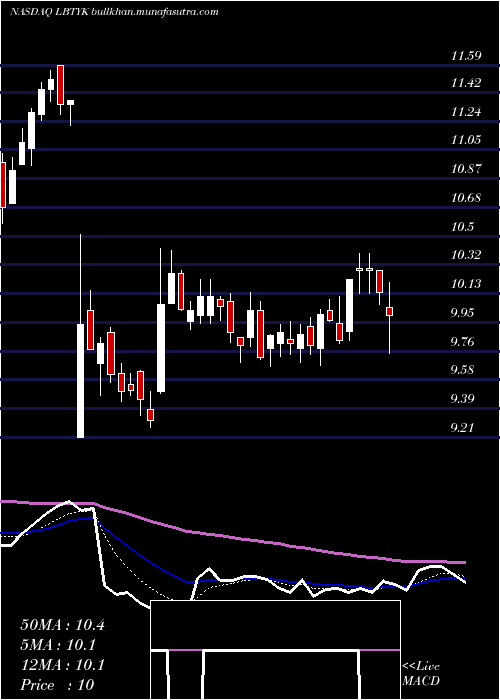The image size is (500, 700).
Task: Click the NASDAQ LBTYK chart title
Action: pyautogui.click(x=114, y=12)
